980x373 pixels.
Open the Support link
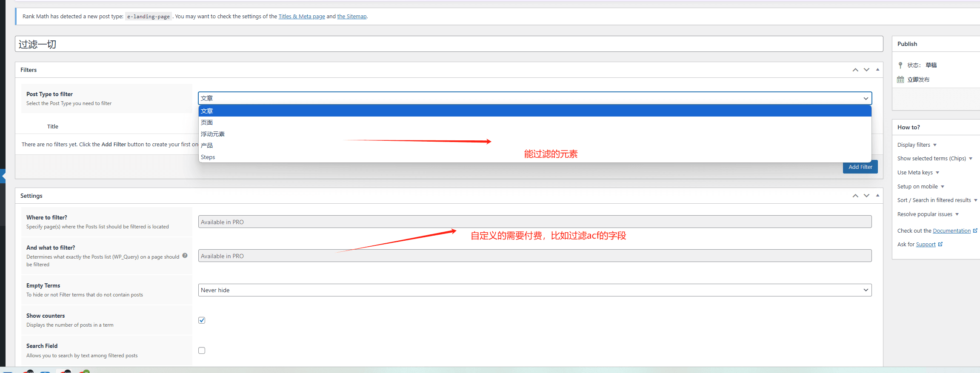click(926, 244)
